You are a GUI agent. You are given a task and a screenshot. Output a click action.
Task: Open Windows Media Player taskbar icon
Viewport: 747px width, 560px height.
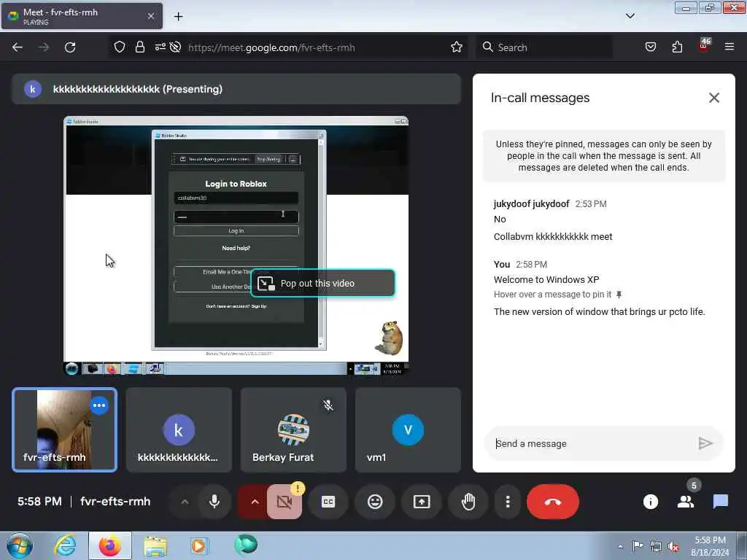[x=199, y=545]
